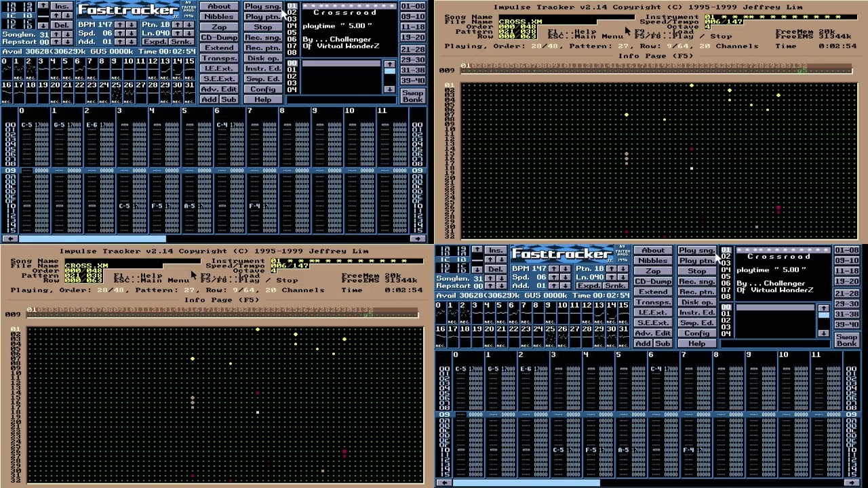The width and height of the screenshot is (868, 488).
Task: Click pattern horizontal scrollbar thumb, lower-right Fasttracker
Action: pyautogui.click(x=526, y=482)
